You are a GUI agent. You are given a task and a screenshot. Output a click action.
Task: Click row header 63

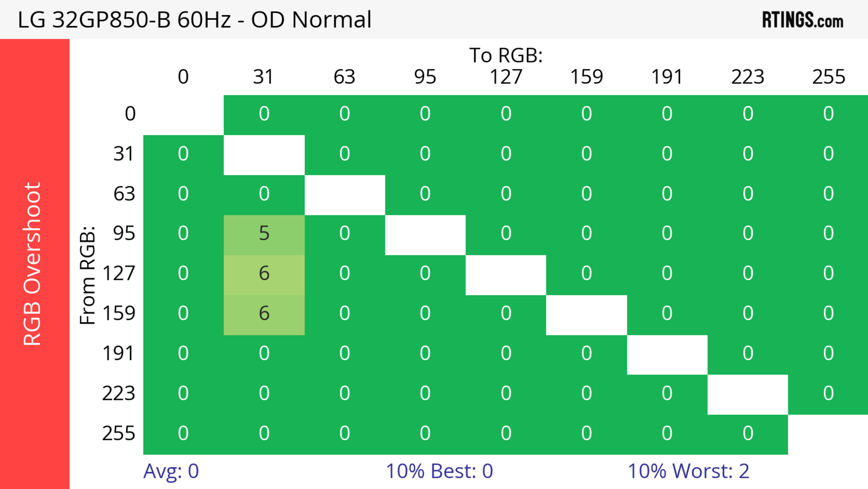(x=124, y=194)
